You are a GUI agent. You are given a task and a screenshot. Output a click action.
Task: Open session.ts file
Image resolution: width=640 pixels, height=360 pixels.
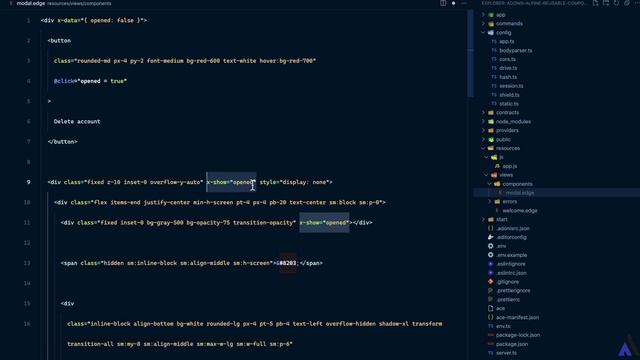511,86
